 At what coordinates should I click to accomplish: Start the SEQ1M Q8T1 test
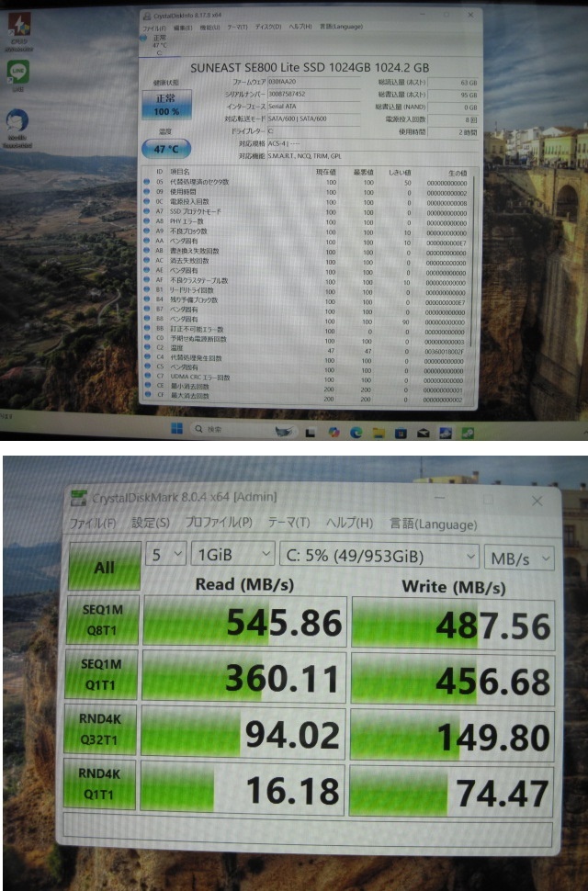tap(102, 620)
